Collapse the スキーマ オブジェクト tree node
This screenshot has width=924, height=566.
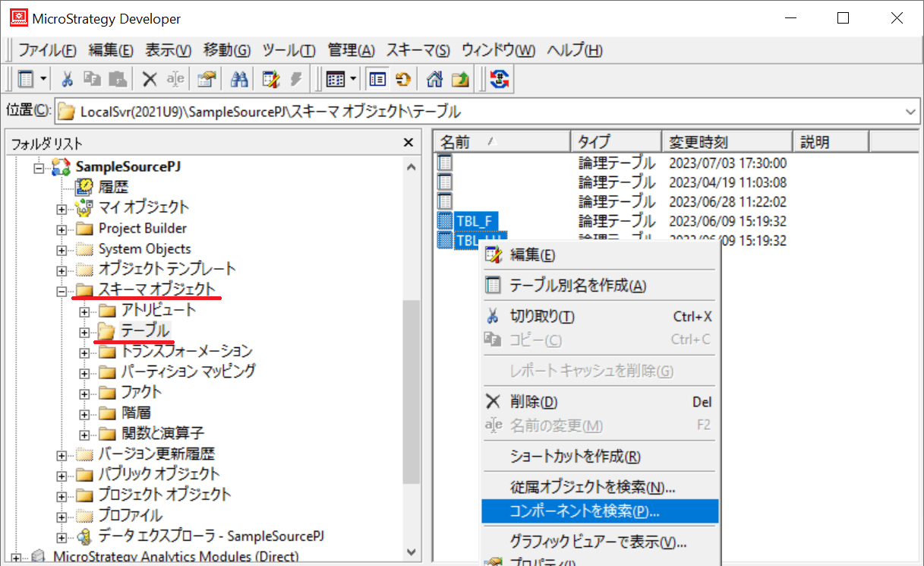(x=62, y=290)
